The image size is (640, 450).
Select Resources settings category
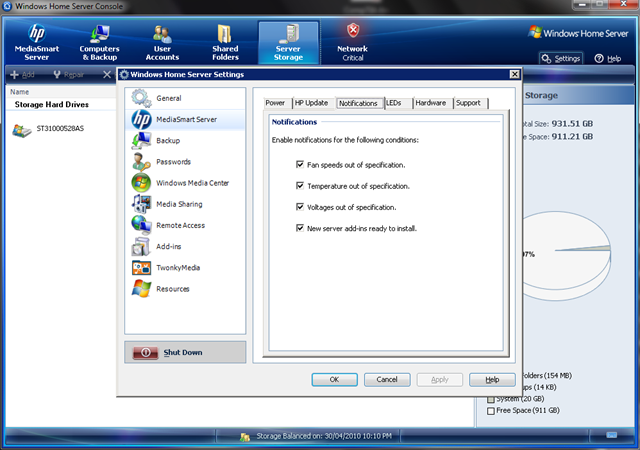click(185, 289)
